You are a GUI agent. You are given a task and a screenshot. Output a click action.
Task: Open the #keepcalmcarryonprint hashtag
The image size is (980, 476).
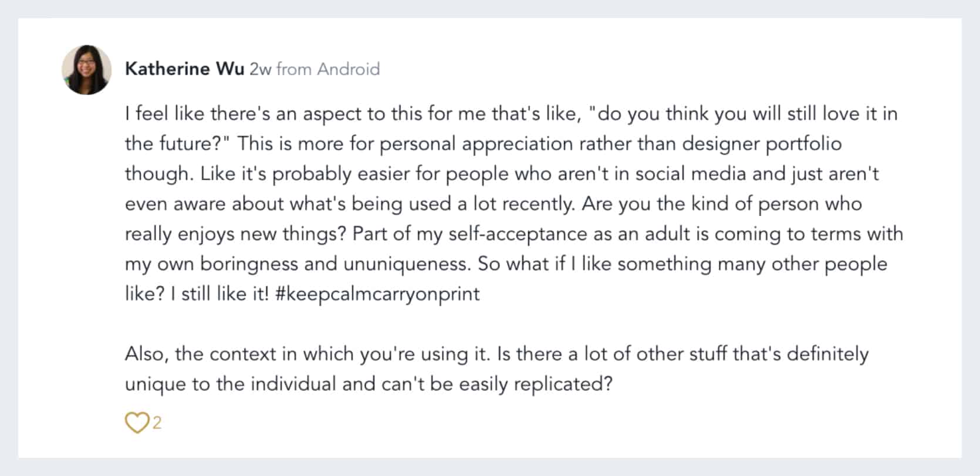click(377, 294)
